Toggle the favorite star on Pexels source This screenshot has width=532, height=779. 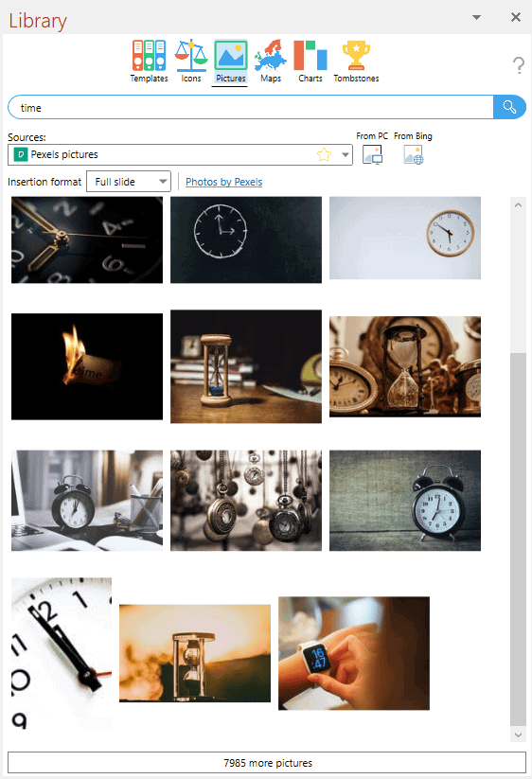(324, 154)
